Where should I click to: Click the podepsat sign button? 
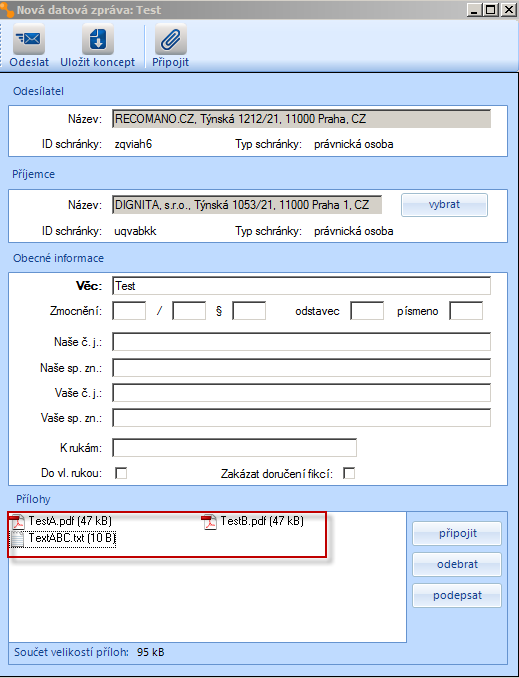click(x=457, y=595)
